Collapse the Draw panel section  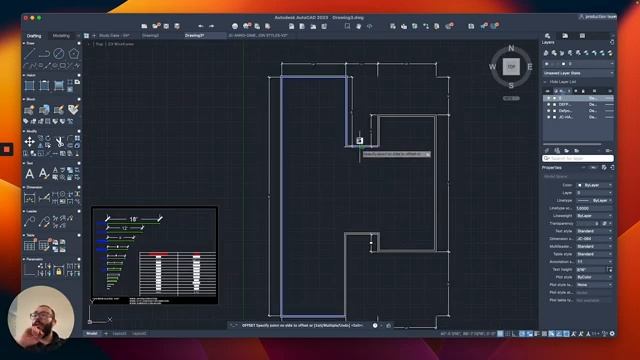[x=24, y=43]
